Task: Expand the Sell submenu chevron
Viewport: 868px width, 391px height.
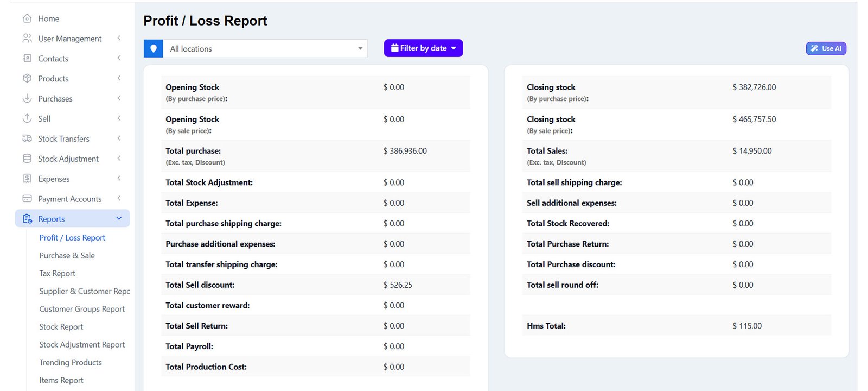Action: coord(119,119)
